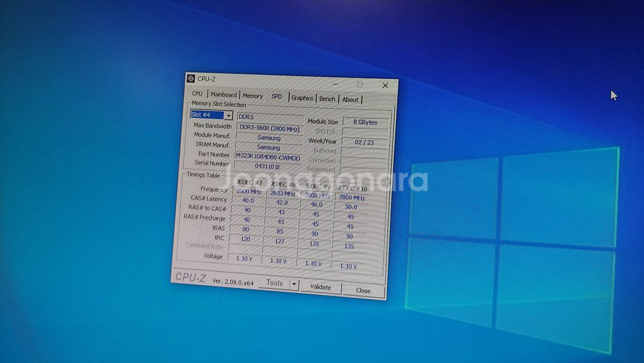Open the Bench tab

(327, 97)
